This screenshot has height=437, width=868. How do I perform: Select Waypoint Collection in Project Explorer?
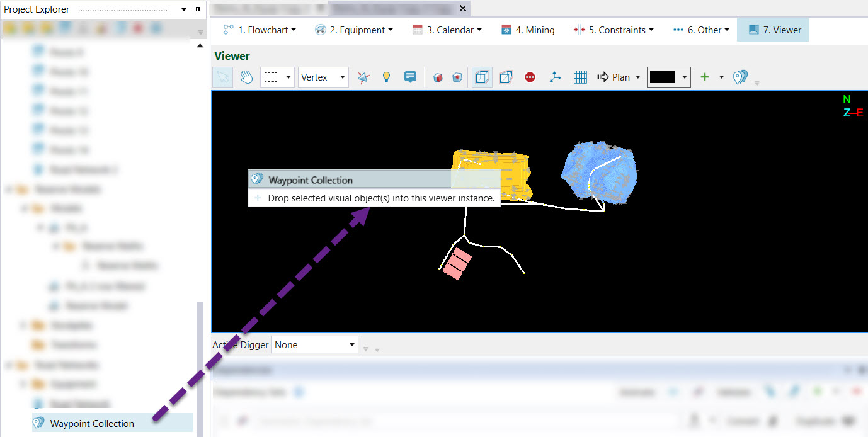(x=92, y=423)
